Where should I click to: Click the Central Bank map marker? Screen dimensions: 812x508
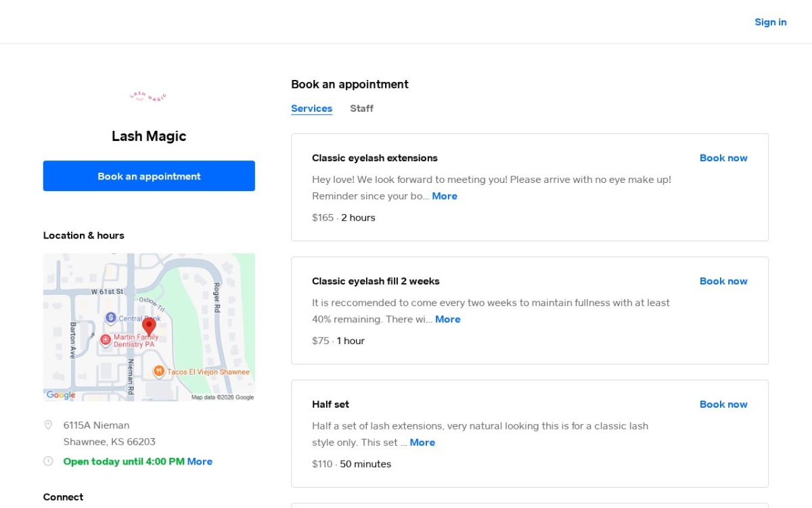[111, 318]
